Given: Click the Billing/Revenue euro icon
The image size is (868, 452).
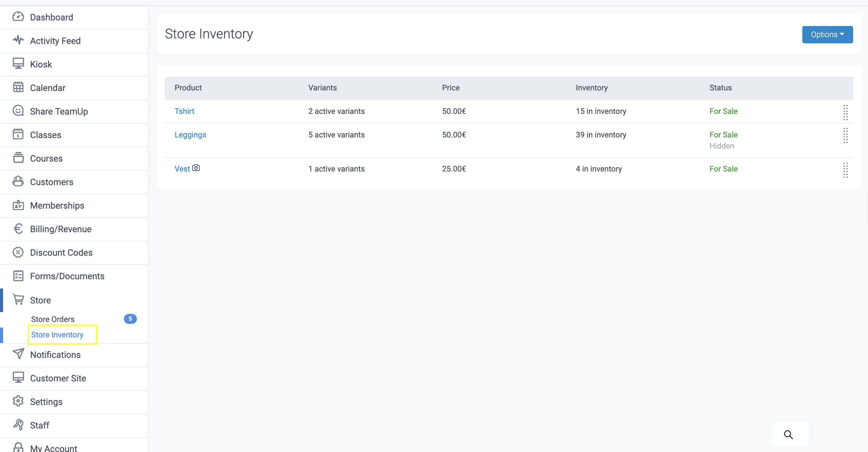Looking at the screenshot, I should tap(18, 229).
